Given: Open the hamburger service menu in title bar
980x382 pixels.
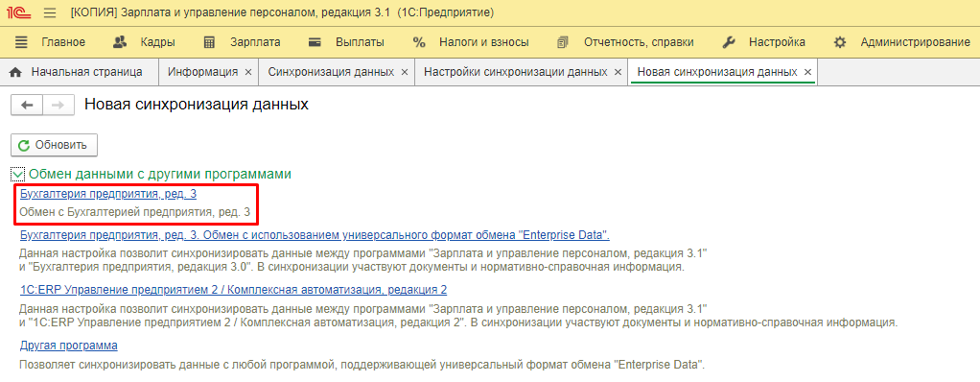Looking at the screenshot, I should (x=51, y=12).
